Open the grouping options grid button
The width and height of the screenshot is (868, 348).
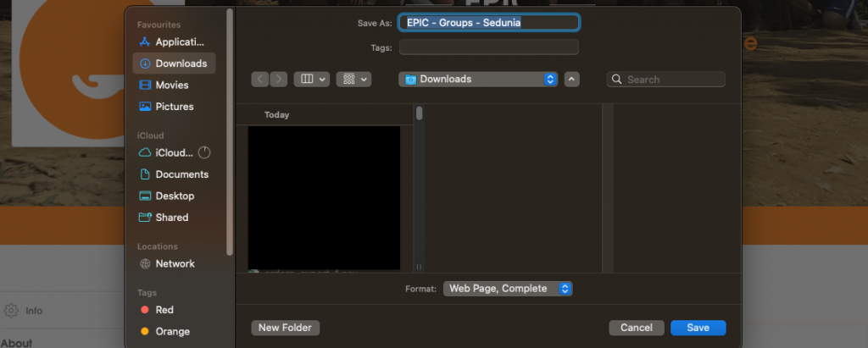(353, 80)
